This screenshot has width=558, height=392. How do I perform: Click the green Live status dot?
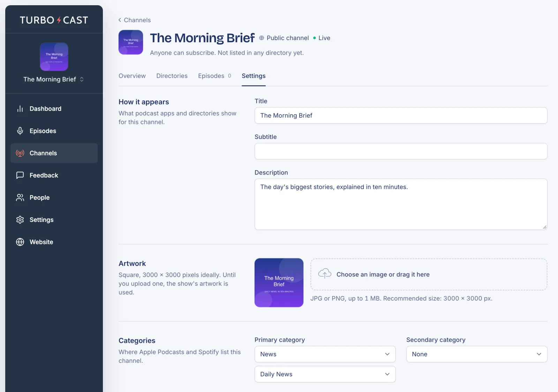[315, 38]
